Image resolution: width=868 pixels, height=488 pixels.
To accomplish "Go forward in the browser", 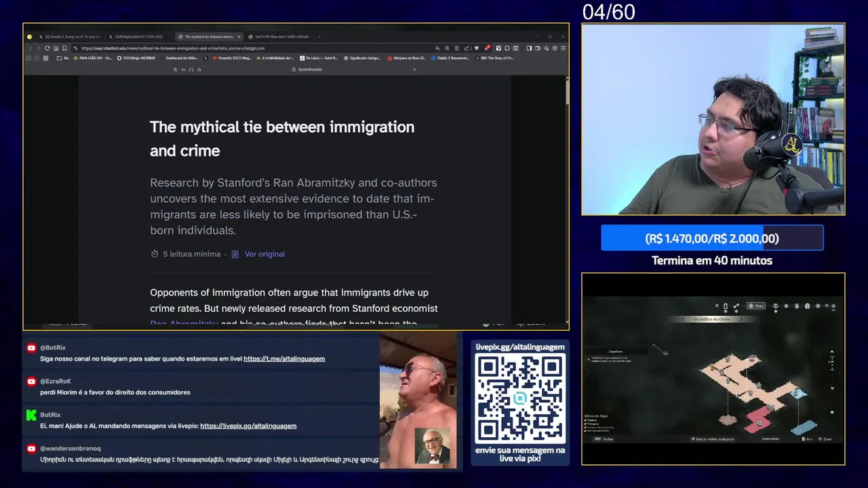I will pyautogui.click(x=39, y=48).
